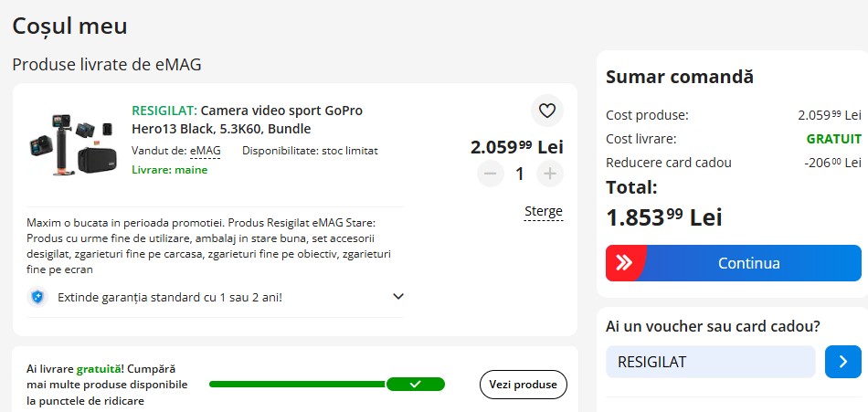Viewport: 868px width, 412px height.
Task: Click the Livrare: maine delivery text
Action: pyautogui.click(x=169, y=170)
